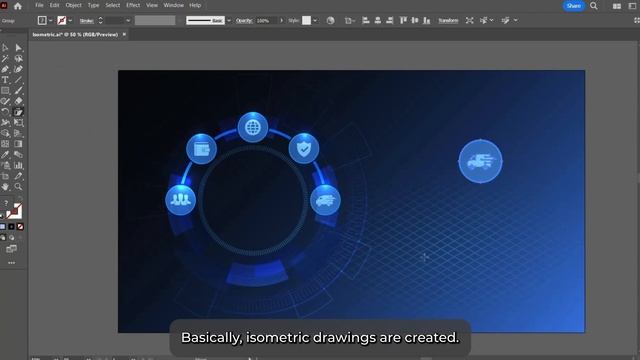Select the Paintbrush tool
This screenshot has height=360, width=640.
point(18,91)
